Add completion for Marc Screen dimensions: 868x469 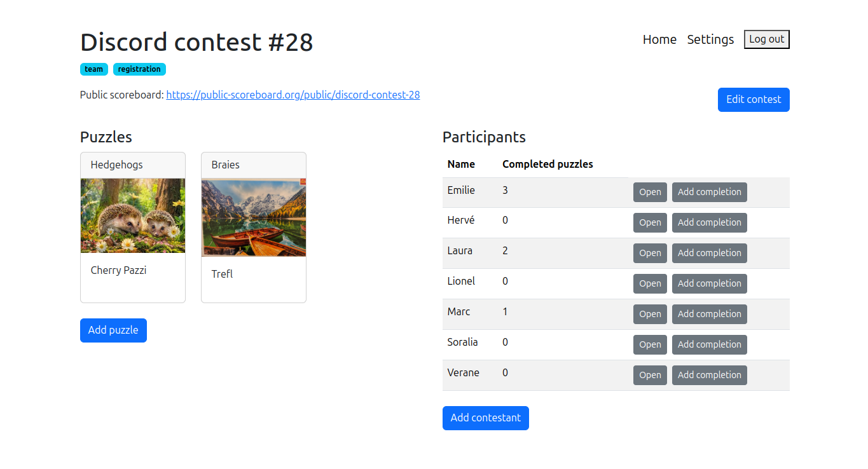tap(710, 315)
